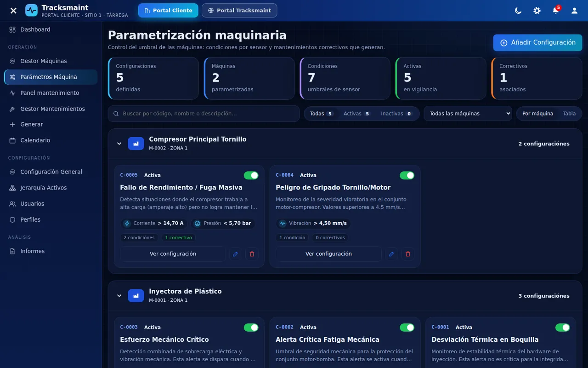Click the '0 correctivos' tag on C-0004
Image resolution: width=588 pixels, height=368 pixels.
330,238
